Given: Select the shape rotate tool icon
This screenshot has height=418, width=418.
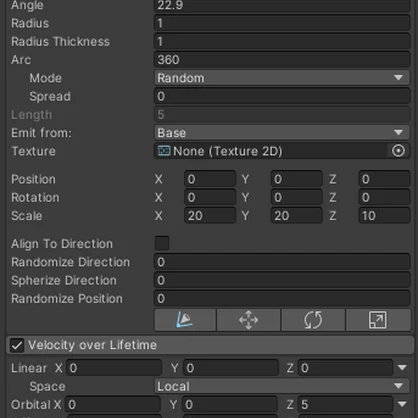Looking at the screenshot, I should tap(313, 320).
